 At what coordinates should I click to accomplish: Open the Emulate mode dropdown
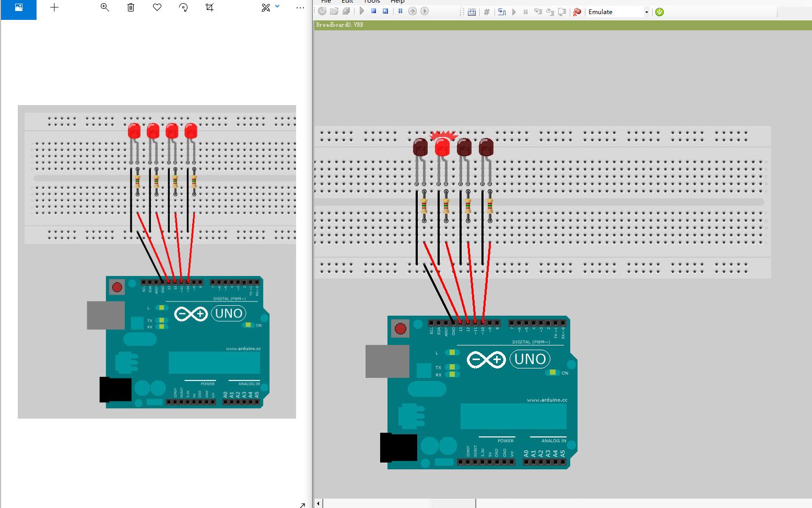click(x=646, y=11)
